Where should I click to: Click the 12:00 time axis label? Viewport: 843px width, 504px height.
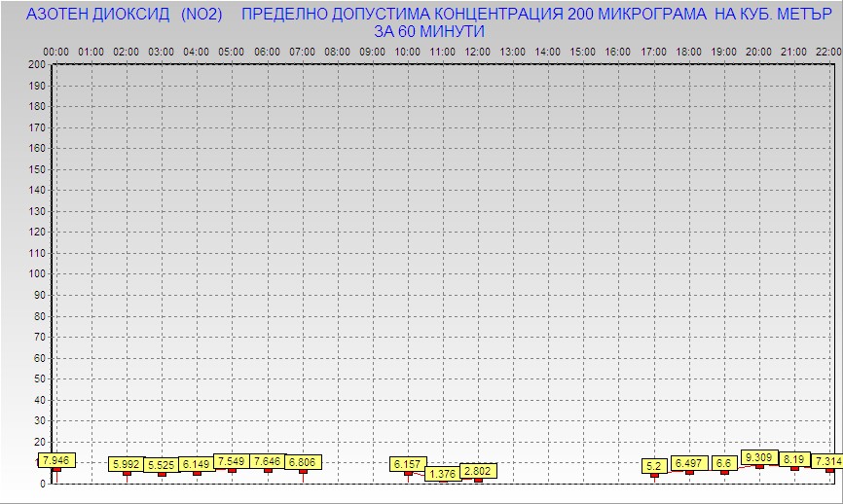(478, 52)
